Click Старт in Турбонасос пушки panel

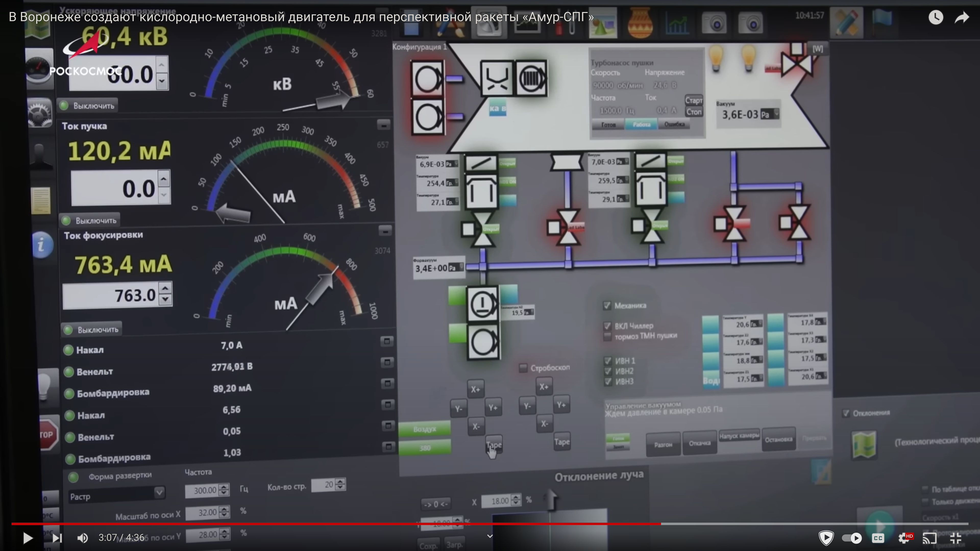(x=694, y=101)
